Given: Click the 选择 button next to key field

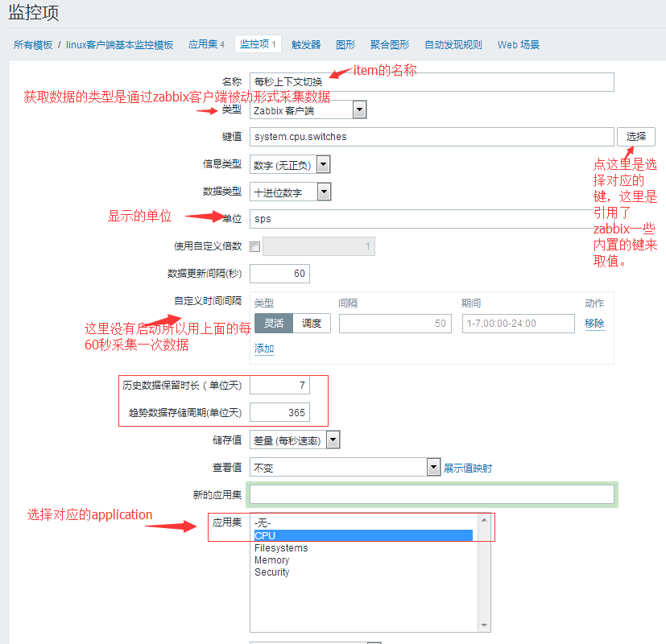Looking at the screenshot, I should (x=635, y=137).
